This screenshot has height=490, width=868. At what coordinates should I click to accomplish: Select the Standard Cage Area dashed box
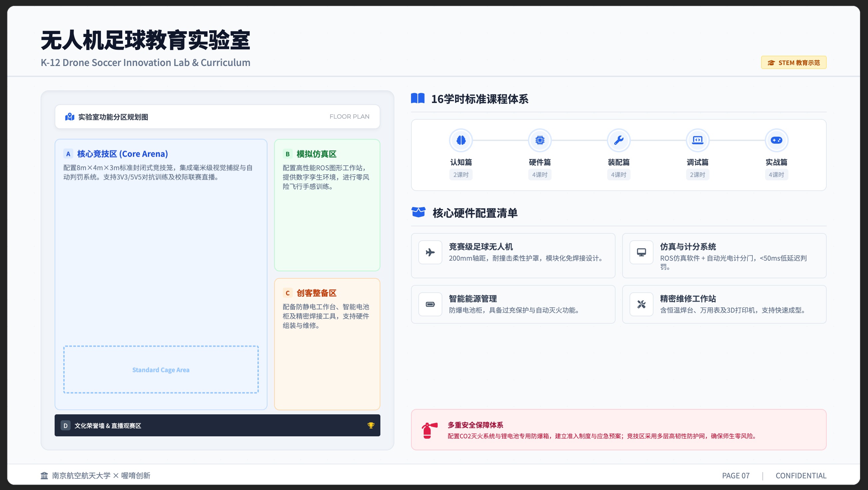(161, 369)
